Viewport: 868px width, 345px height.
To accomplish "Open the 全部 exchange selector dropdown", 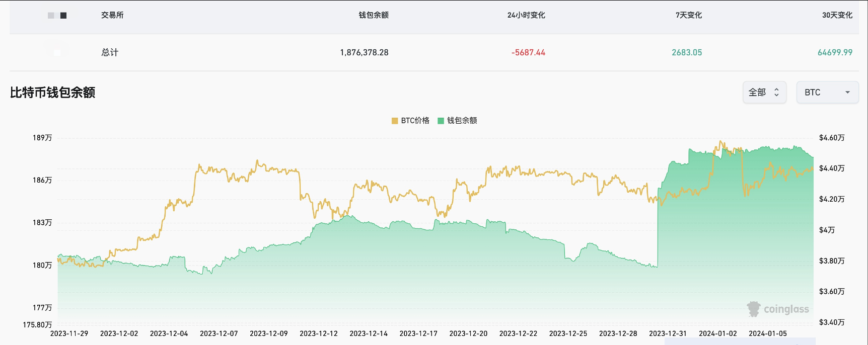I will [x=764, y=93].
